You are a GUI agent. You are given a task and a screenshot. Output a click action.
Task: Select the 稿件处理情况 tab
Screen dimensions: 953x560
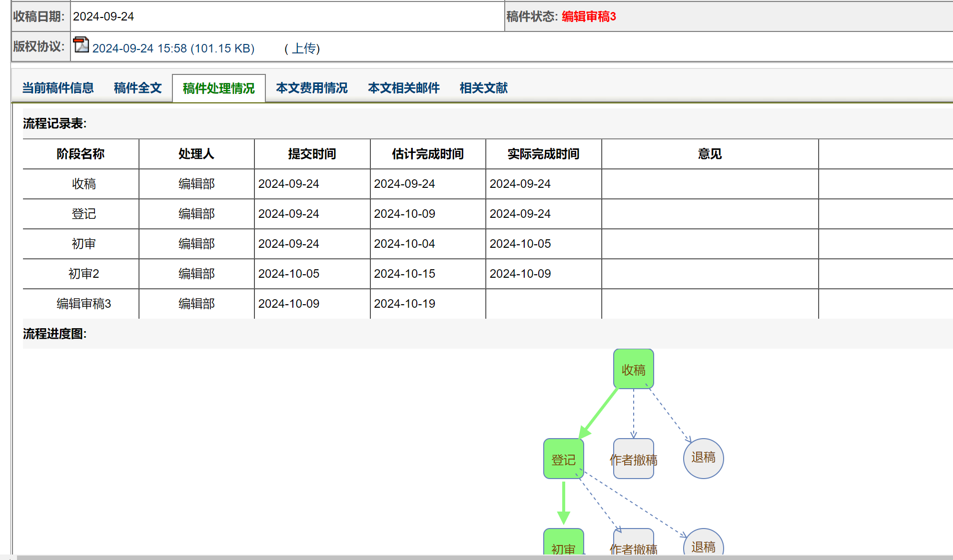tap(218, 89)
